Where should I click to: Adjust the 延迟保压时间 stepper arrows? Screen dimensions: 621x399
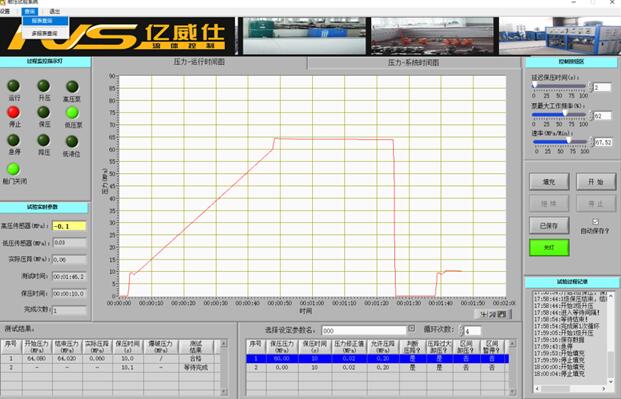591,87
